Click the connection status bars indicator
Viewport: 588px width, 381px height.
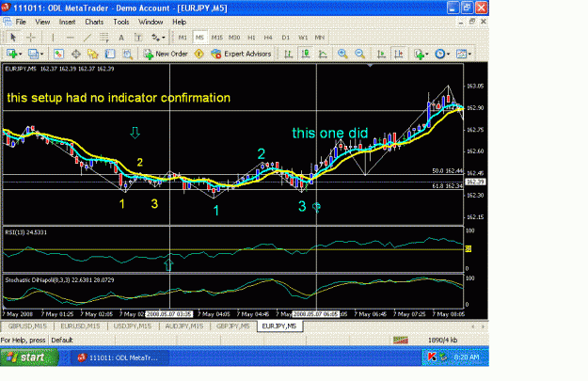pyautogui.click(x=401, y=341)
